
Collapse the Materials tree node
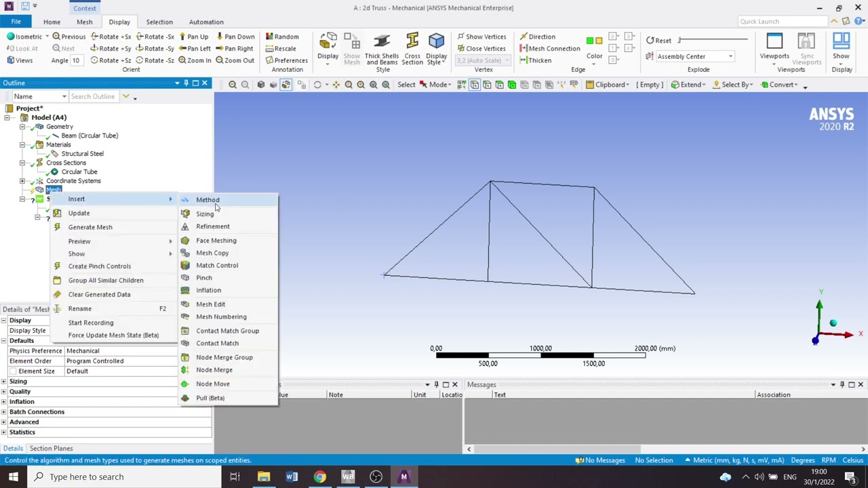coord(22,144)
